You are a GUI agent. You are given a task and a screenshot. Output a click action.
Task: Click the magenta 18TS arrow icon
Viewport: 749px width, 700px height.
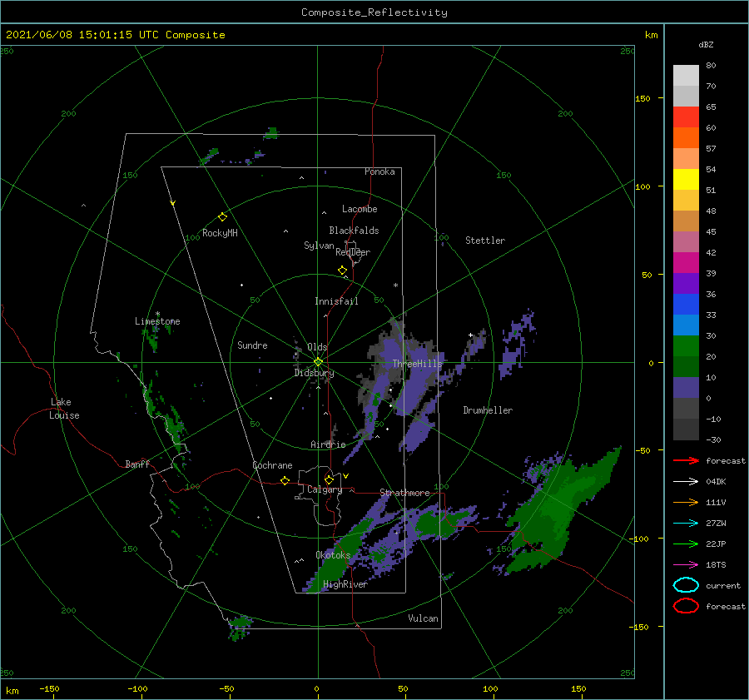pyautogui.click(x=686, y=565)
